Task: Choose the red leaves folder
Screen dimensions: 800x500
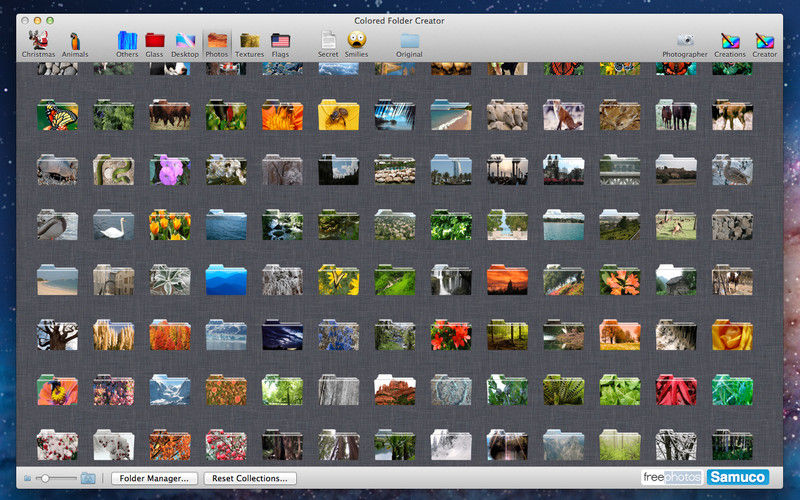Action: [x=676, y=390]
